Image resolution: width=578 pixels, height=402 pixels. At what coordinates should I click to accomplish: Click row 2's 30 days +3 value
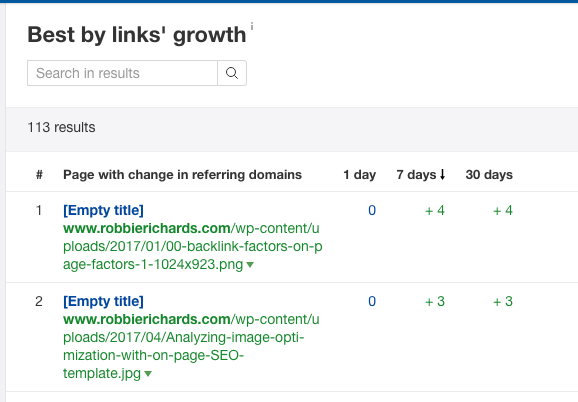[x=503, y=301]
